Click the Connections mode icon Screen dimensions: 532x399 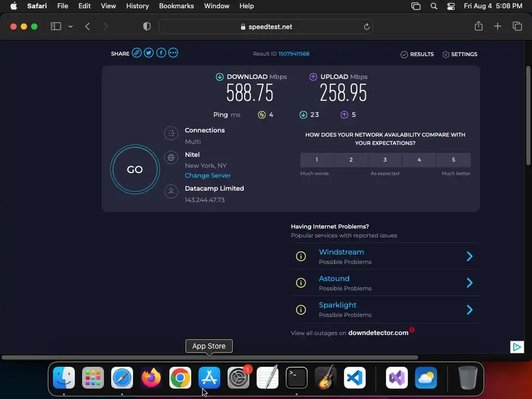[171, 134]
